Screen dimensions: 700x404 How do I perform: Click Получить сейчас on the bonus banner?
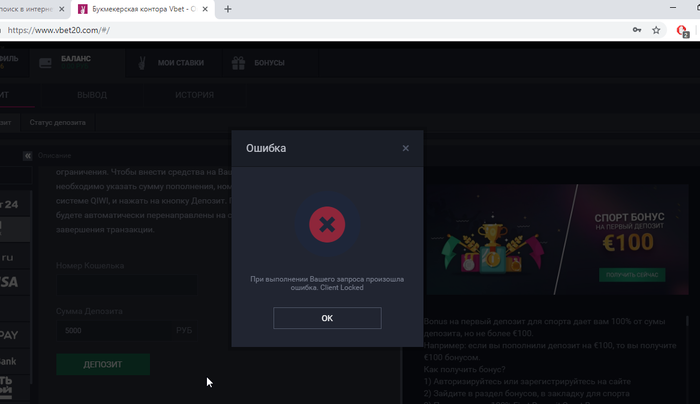(x=632, y=275)
